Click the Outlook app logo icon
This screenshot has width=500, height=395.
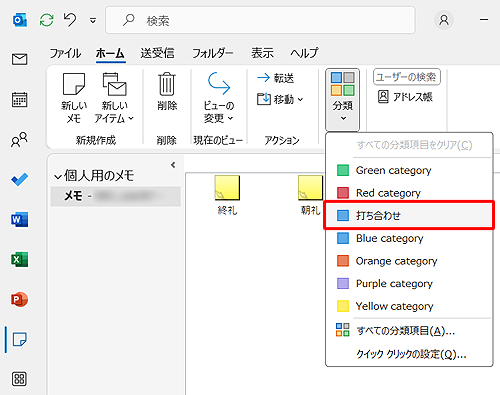pyautogui.click(x=20, y=20)
